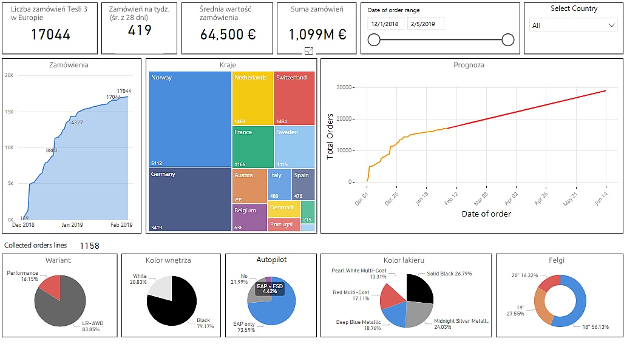Click the Felgi chart title
Screen dimensions: 624x364
coord(557,260)
